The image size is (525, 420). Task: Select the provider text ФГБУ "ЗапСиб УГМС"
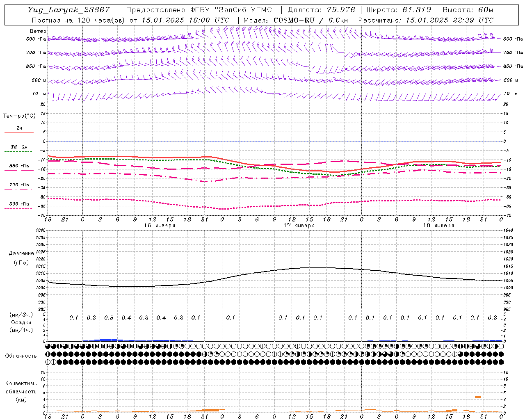233,10
